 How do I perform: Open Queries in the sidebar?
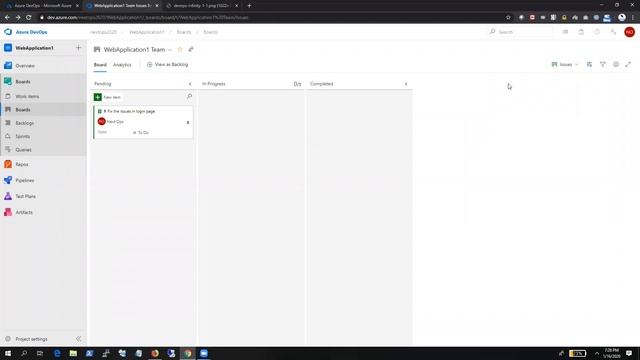(23, 150)
